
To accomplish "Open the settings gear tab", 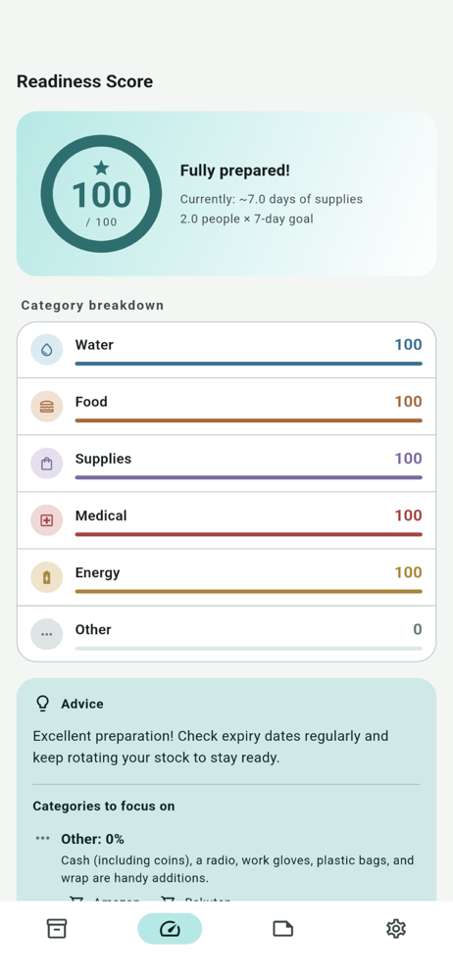I will 396,928.
